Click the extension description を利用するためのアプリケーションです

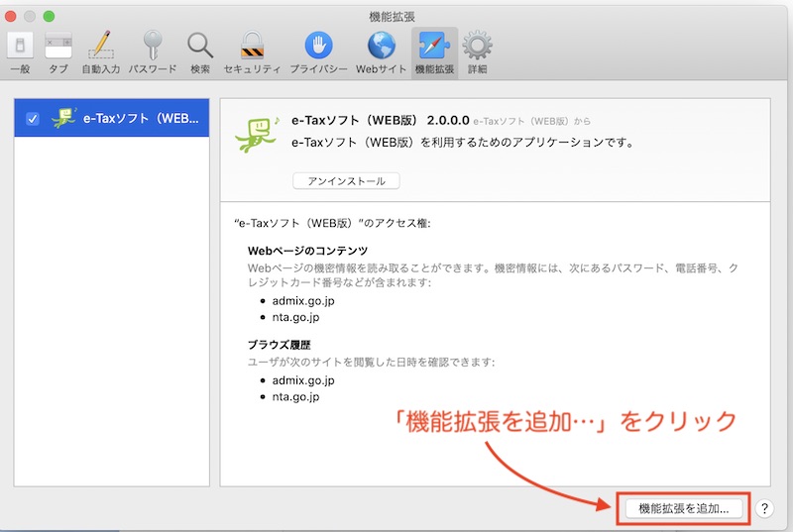[x=463, y=143]
